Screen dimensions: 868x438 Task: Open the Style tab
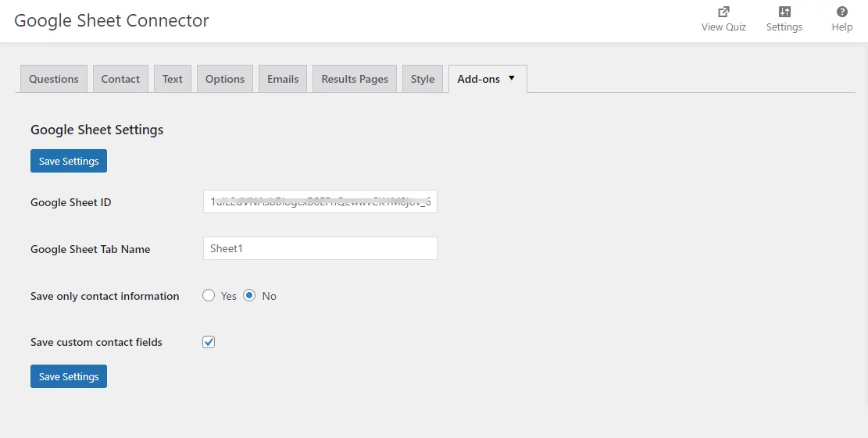coord(423,79)
